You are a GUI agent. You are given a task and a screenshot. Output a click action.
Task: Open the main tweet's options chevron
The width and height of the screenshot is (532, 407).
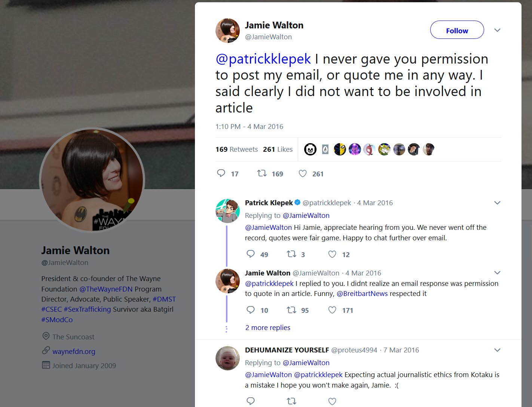click(497, 30)
